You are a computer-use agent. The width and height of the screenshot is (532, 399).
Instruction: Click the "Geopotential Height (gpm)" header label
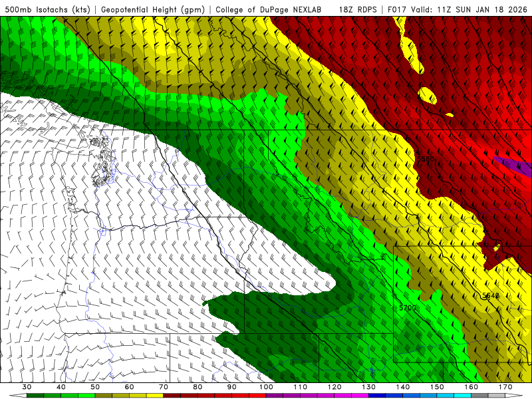(x=153, y=10)
